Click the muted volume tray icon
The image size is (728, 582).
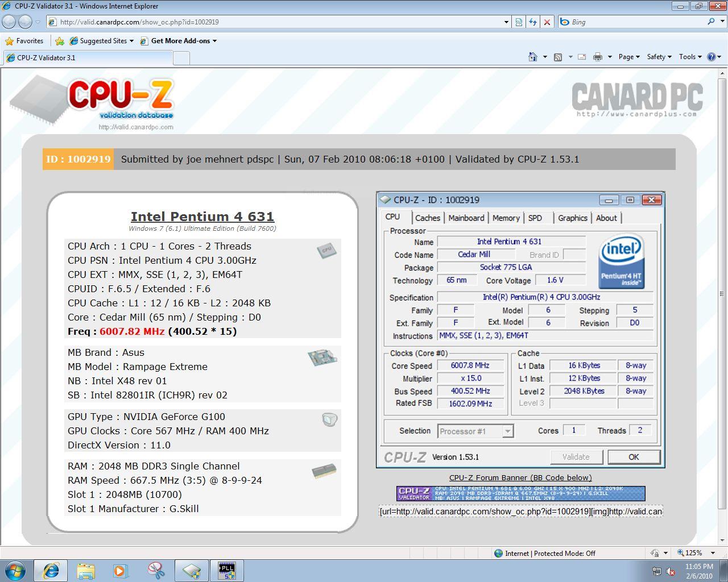[671, 571]
